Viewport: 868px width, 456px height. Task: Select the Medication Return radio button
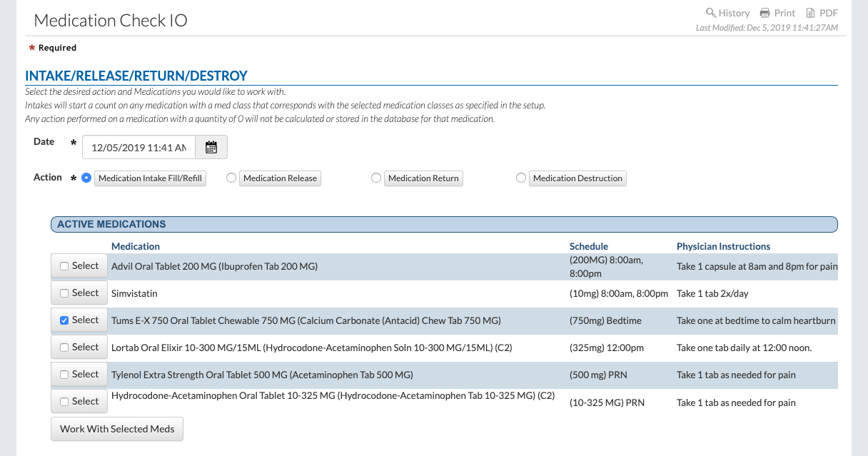376,178
